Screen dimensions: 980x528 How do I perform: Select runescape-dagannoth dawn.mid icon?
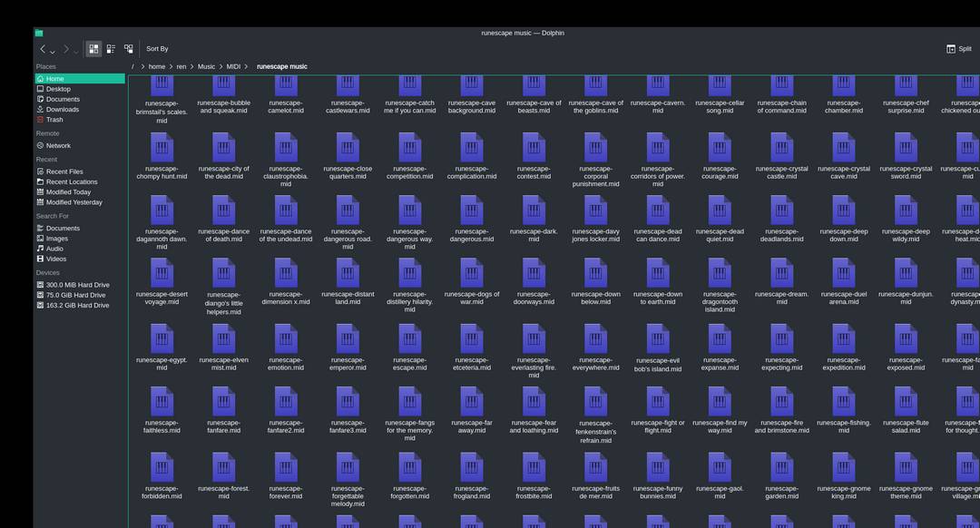[x=162, y=210]
